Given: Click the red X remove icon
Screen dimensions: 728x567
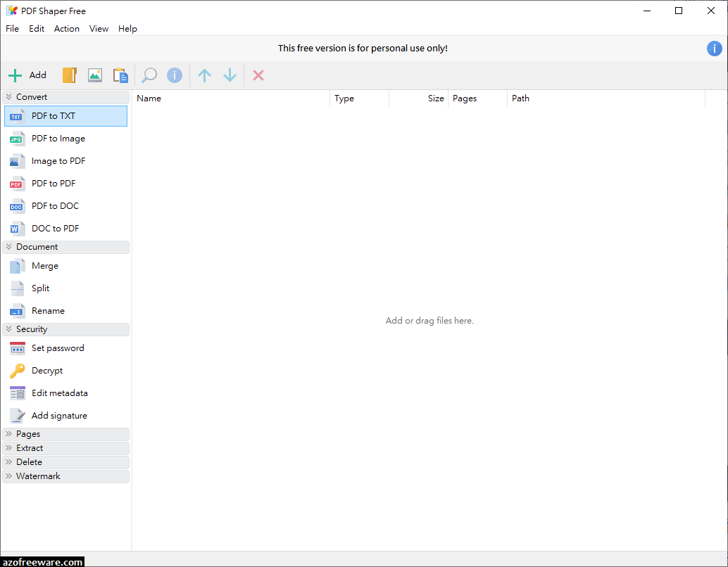Looking at the screenshot, I should click(258, 75).
